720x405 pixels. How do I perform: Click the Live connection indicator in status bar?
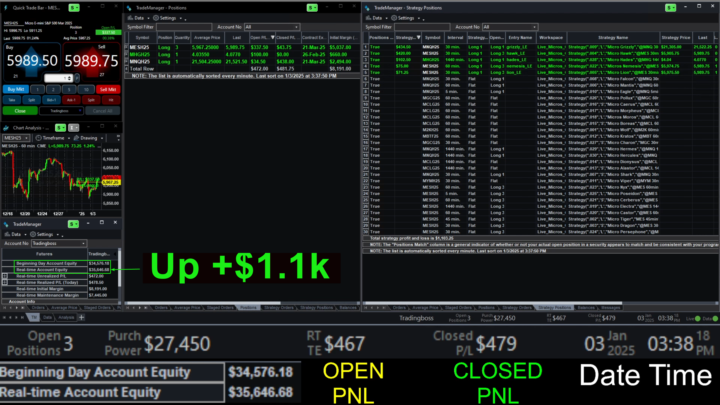pos(698,318)
